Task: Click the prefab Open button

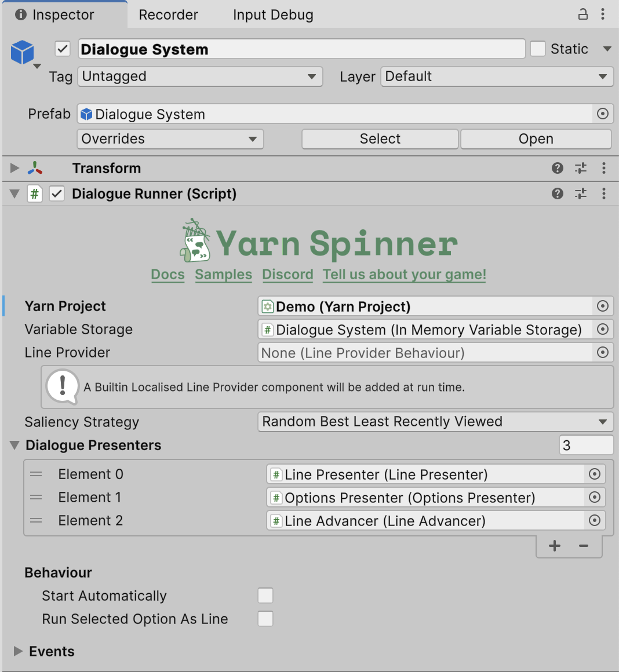Action: [536, 139]
